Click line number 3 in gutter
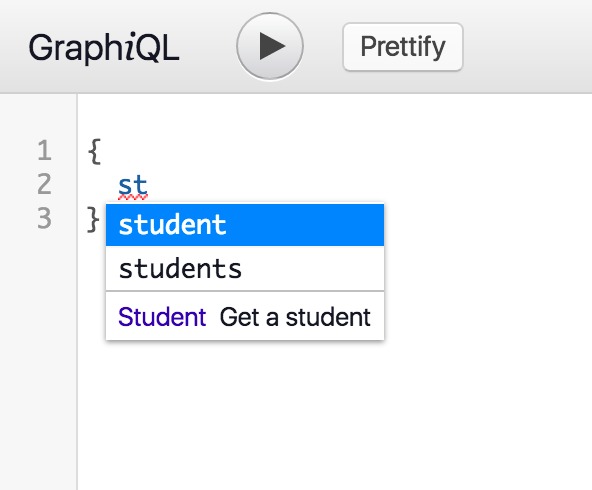Viewport: 592px width, 490px height. click(44, 218)
